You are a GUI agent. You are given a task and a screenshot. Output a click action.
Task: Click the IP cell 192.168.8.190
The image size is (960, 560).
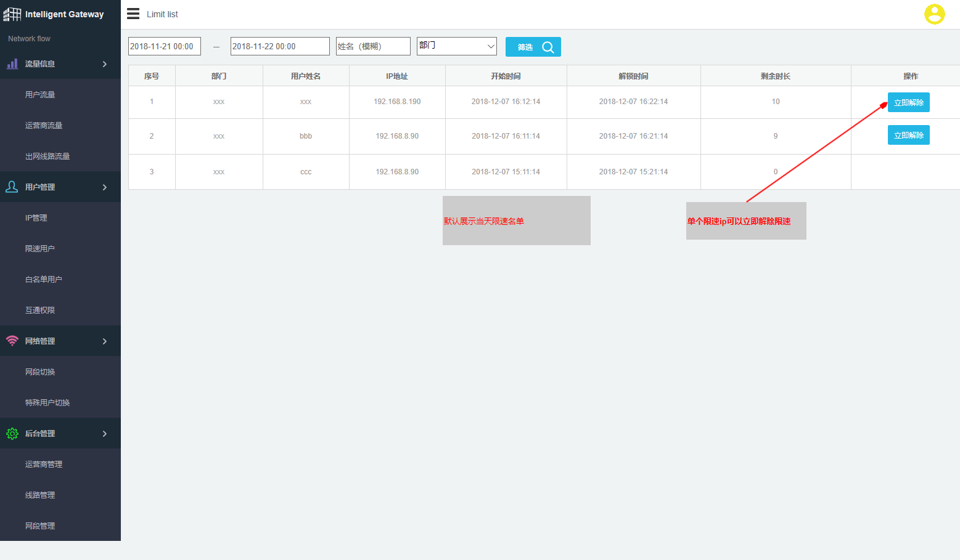tap(397, 102)
